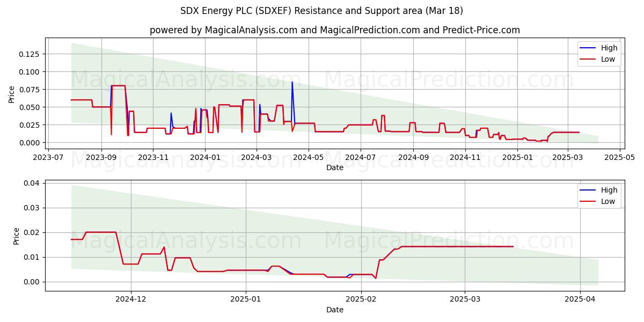Image resolution: width=644 pixels, height=322 pixels.
Task: Click the top chart x-axis tick label '2025-01'
Action: 517,158
